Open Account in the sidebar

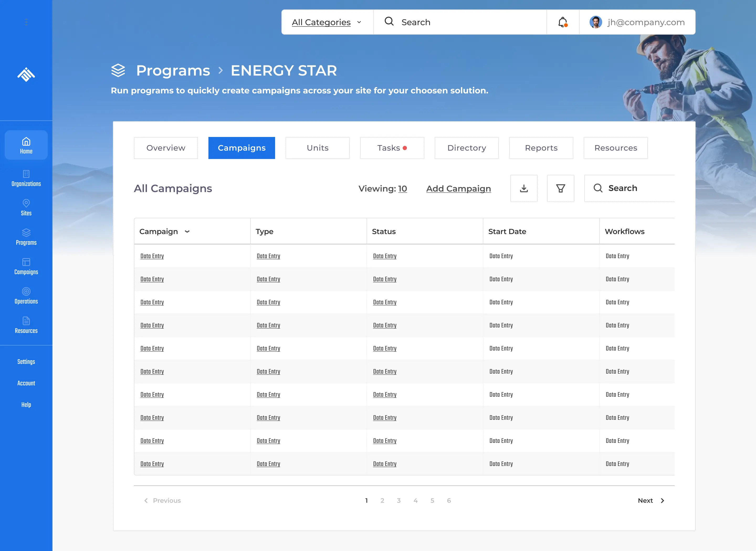(26, 383)
